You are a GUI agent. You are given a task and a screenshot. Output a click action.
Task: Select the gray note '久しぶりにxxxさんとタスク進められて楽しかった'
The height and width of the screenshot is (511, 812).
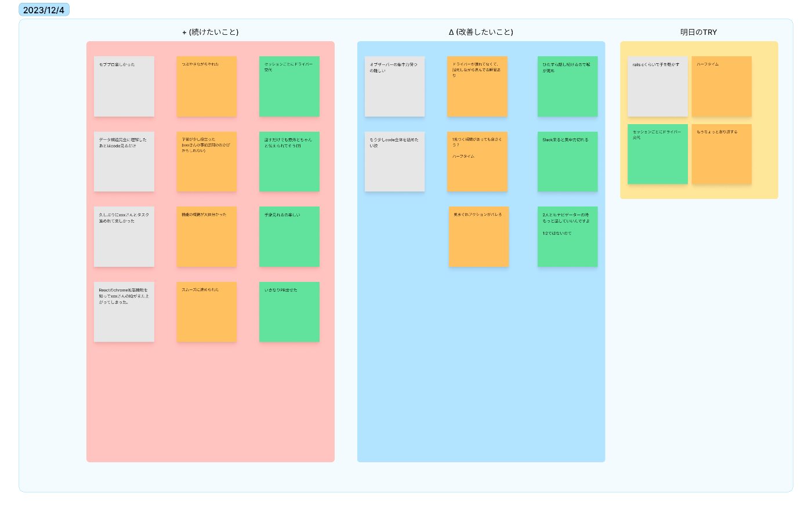click(124, 237)
